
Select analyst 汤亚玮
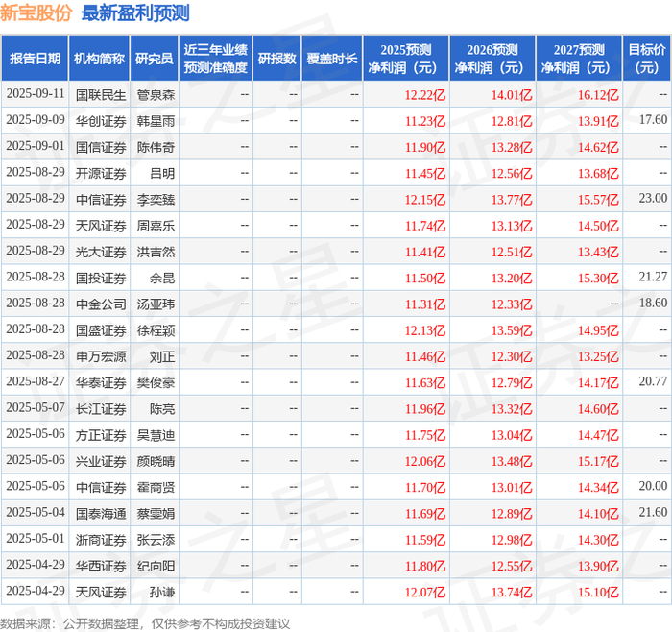pyautogui.click(x=156, y=304)
